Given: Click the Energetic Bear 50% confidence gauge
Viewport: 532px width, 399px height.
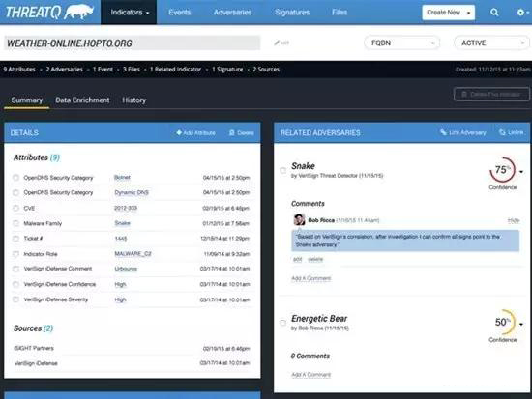Looking at the screenshot, I should click(502, 322).
